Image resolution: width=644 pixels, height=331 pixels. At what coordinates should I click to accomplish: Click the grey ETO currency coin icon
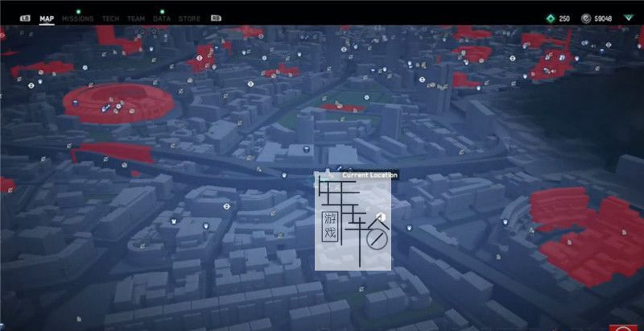coord(586,19)
